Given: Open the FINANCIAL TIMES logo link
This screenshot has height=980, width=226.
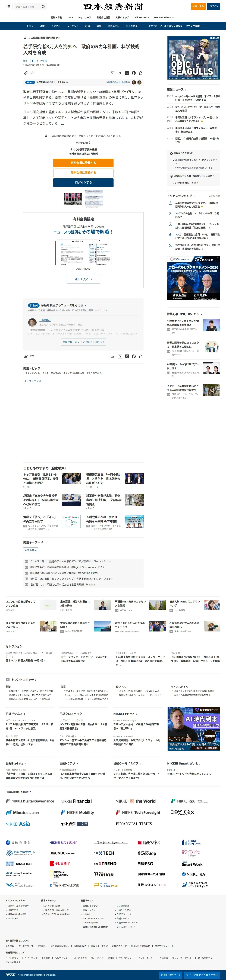Looking at the screenshot, I should tap(134, 824).
